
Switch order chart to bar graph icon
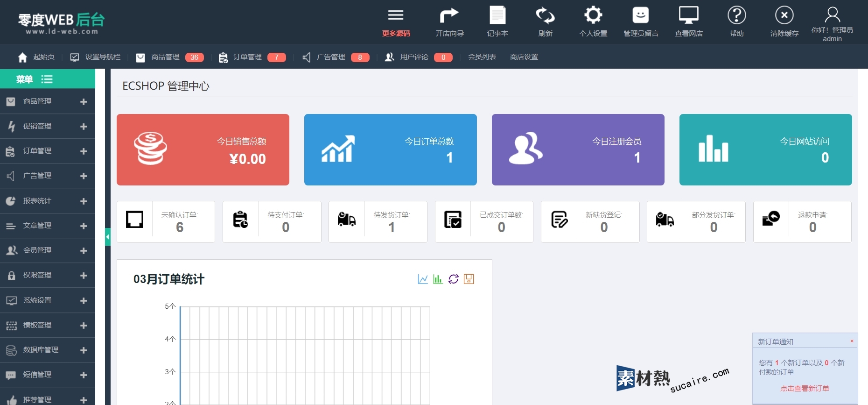tap(438, 279)
